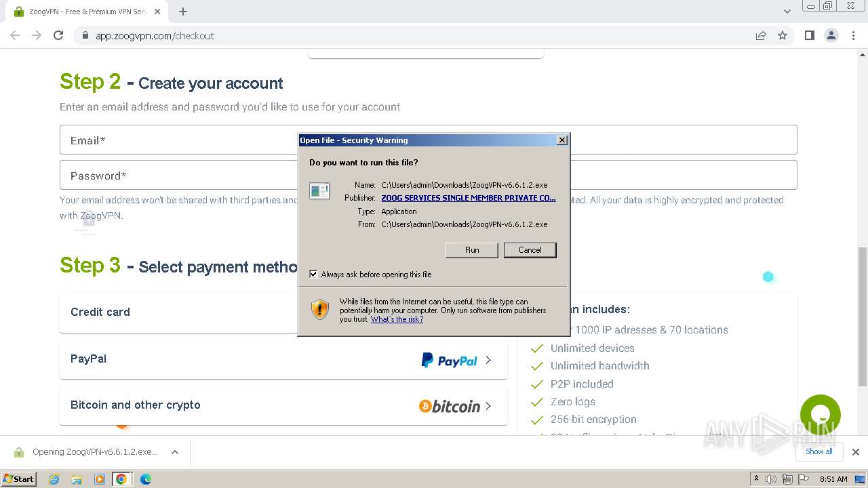Image resolution: width=868 pixels, height=488 pixels.
Task: Choose Credit card payment method
Action: [283, 312]
